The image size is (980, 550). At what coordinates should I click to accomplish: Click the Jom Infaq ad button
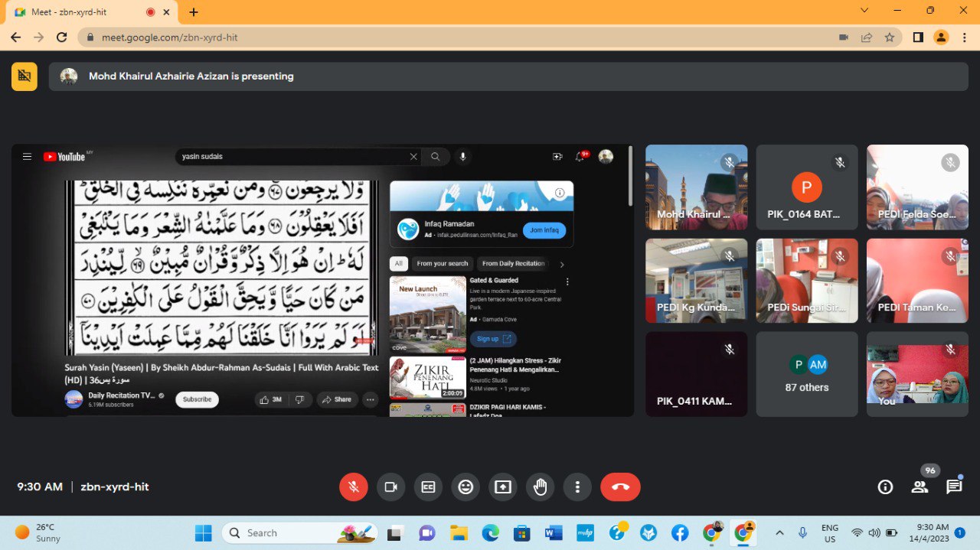click(x=544, y=229)
